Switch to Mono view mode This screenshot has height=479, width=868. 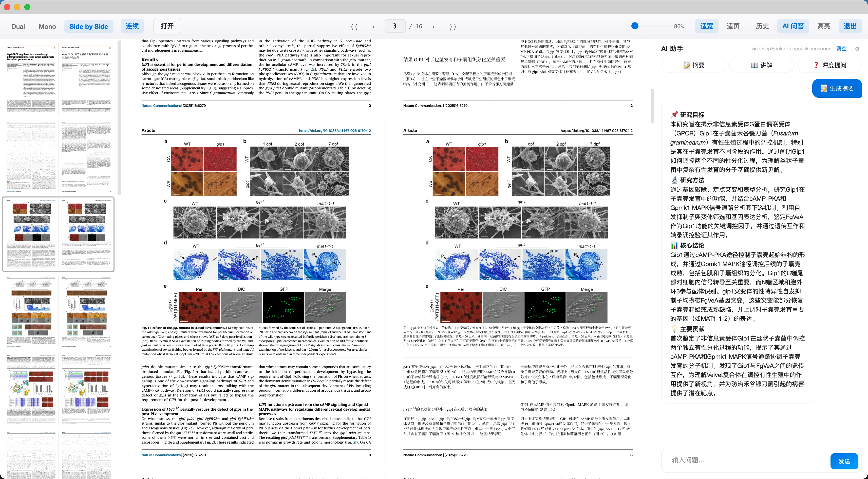coord(47,26)
